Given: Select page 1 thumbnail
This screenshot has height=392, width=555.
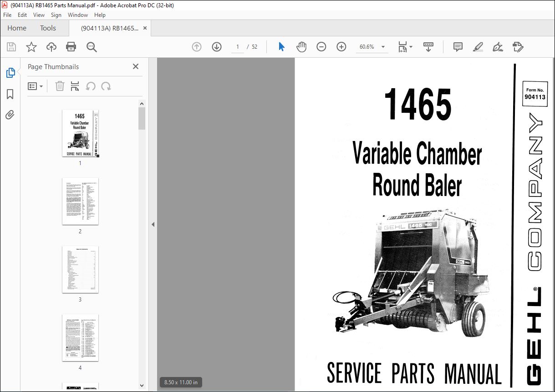Looking at the screenshot, I should point(80,133).
